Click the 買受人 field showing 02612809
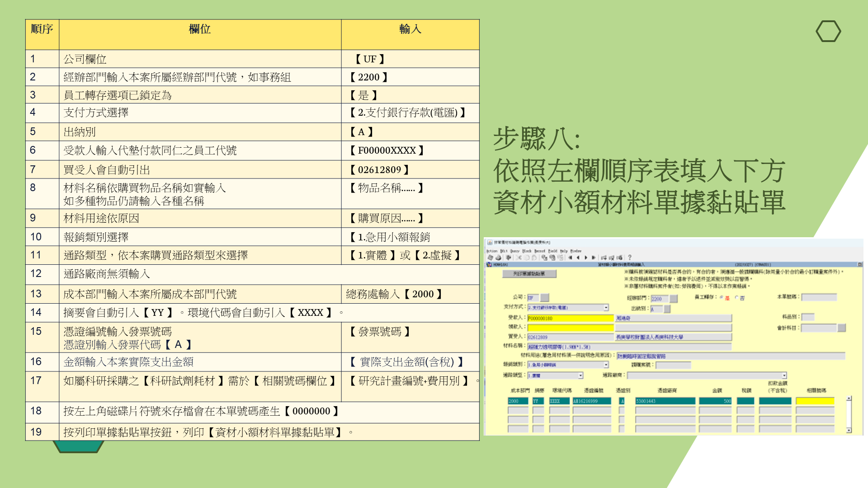Screen dimensions: 868x488 (x=571, y=337)
